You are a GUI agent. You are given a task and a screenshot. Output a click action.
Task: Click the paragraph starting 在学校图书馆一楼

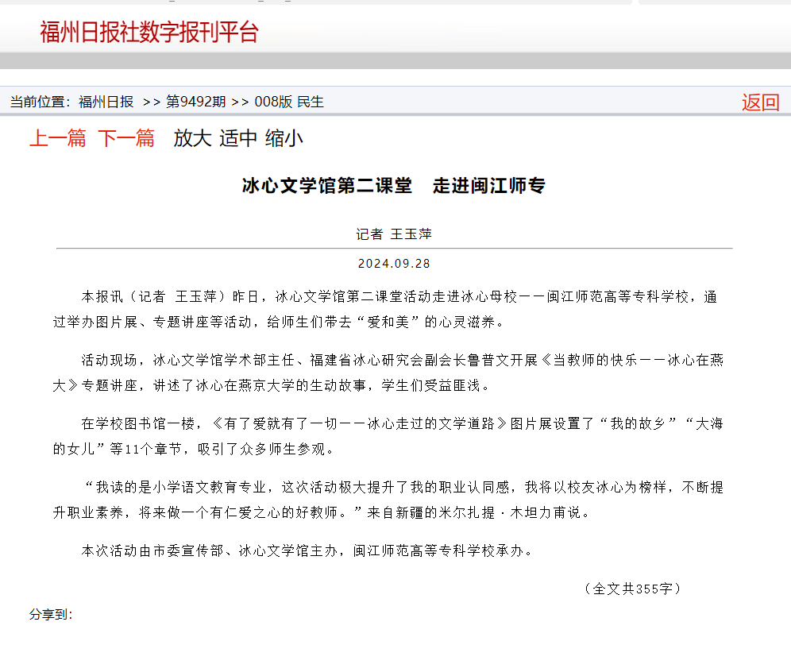pos(388,436)
